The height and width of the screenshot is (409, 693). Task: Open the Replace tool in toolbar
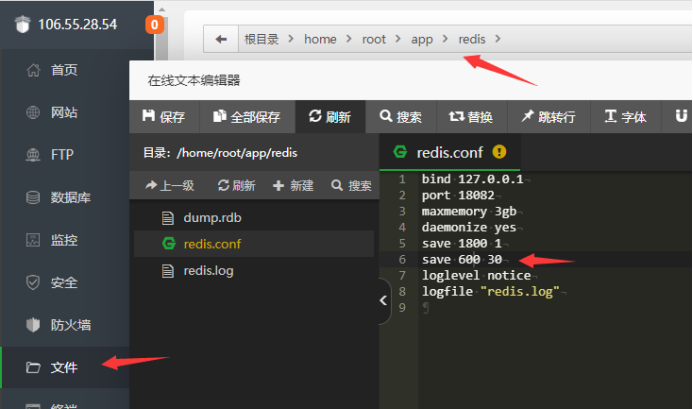coord(471,117)
